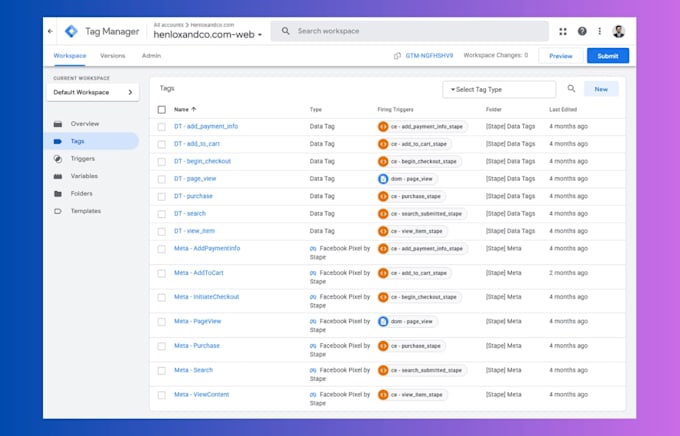Click the Preview button
The image size is (680, 436).
(561, 56)
